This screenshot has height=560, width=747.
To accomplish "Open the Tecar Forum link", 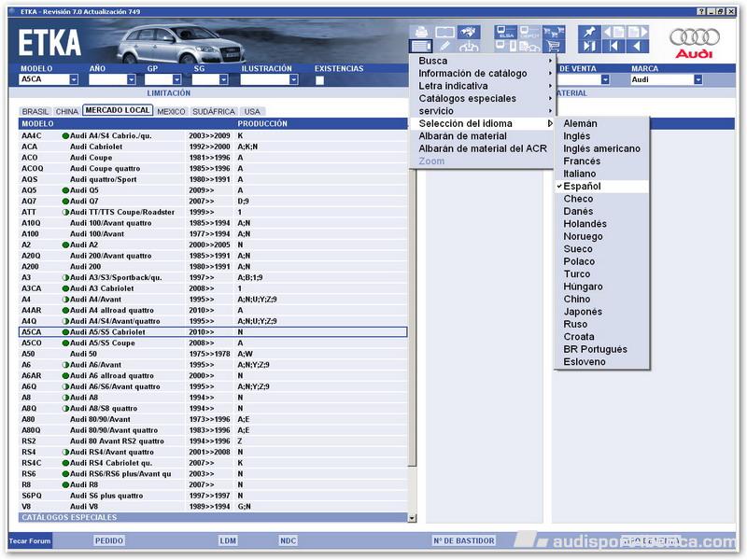I will point(30,541).
